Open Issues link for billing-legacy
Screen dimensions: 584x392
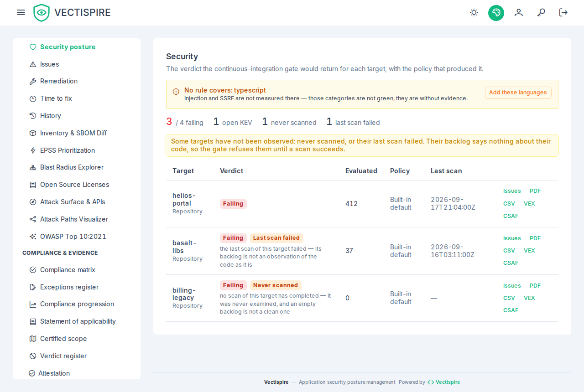pos(512,286)
